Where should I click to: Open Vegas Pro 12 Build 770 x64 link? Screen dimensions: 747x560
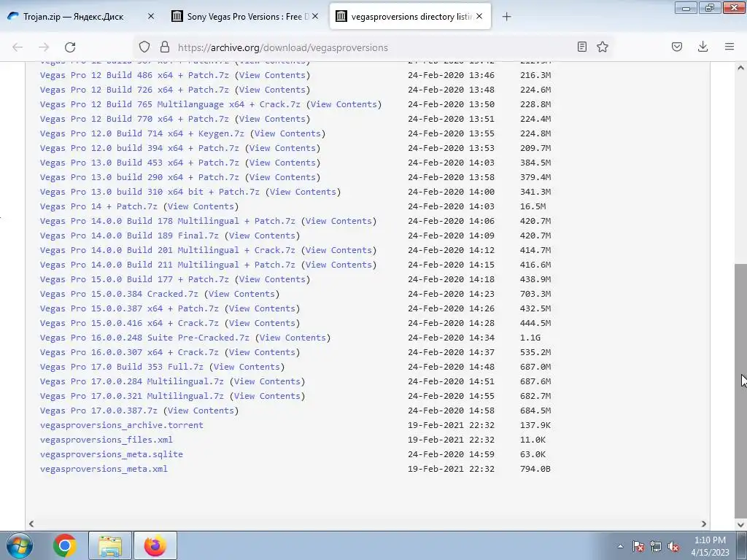point(134,119)
